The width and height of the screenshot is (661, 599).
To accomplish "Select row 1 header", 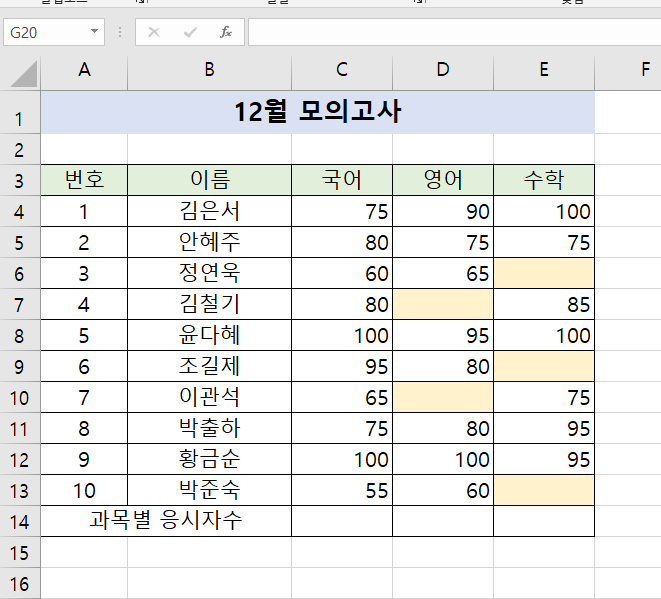I will click(x=20, y=113).
